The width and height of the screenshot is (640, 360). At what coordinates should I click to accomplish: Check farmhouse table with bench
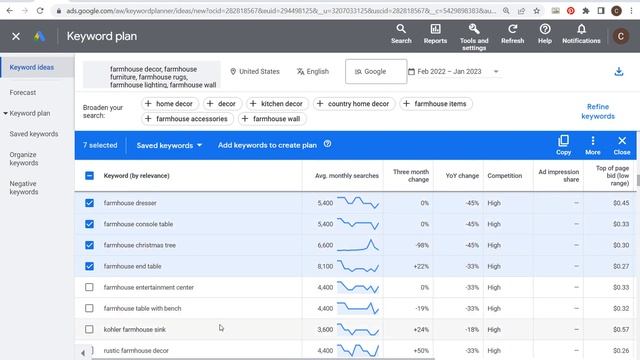89,308
